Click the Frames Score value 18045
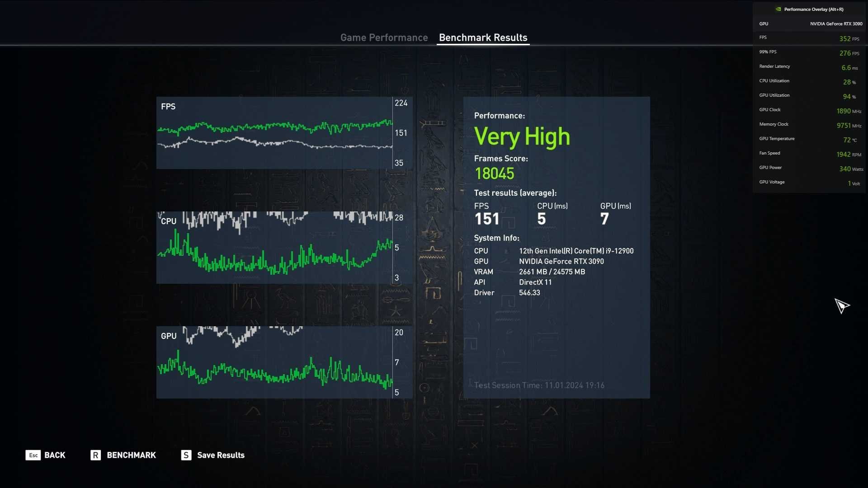 click(x=494, y=174)
